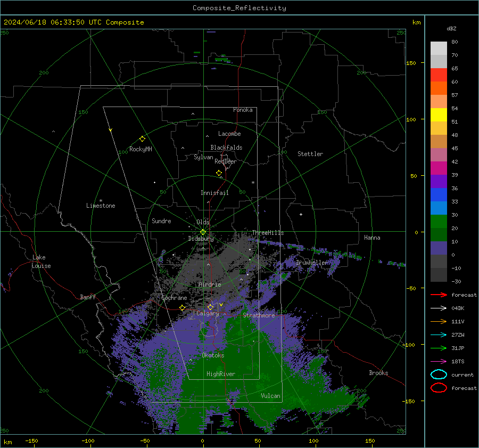Click the Strathmore town label
The image size is (479, 448).
coord(259,315)
